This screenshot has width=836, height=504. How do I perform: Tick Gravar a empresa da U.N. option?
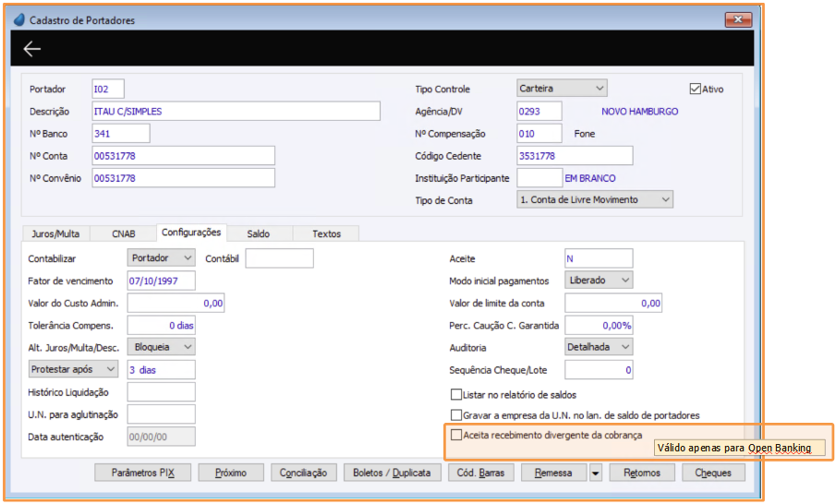point(455,415)
